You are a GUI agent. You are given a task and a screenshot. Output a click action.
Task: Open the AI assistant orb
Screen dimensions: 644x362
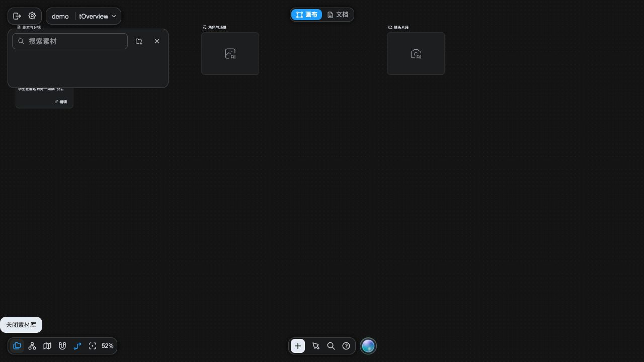(368, 346)
